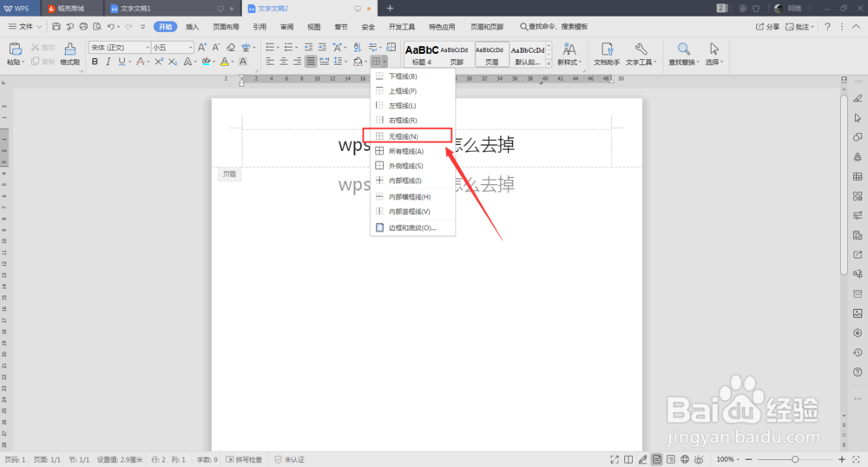Enable eye protection mode in status bar
Image resolution: width=868 pixels, height=467 pixels.
coord(699,459)
